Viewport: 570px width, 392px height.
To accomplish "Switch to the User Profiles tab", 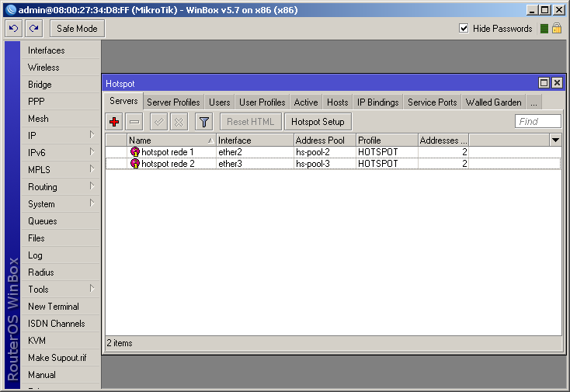I will click(262, 102).
